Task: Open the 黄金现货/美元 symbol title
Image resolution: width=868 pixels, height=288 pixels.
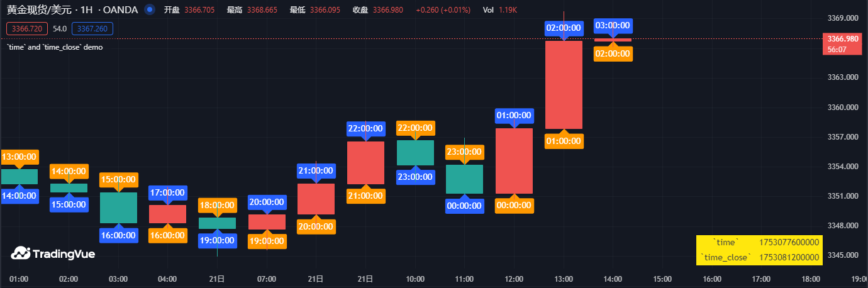Action: coord(38,10)
